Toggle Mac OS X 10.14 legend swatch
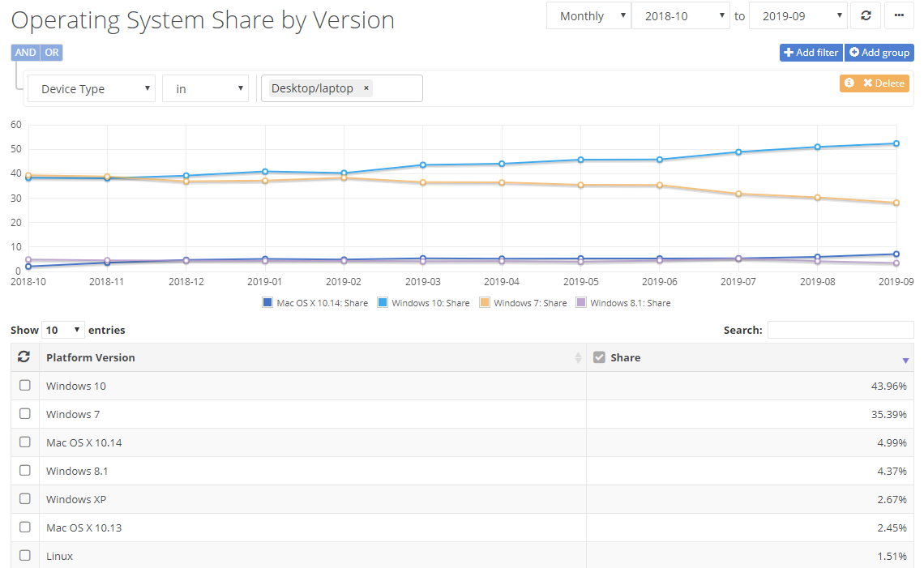The height and width of the screenshot is (568, 924). 267,303
